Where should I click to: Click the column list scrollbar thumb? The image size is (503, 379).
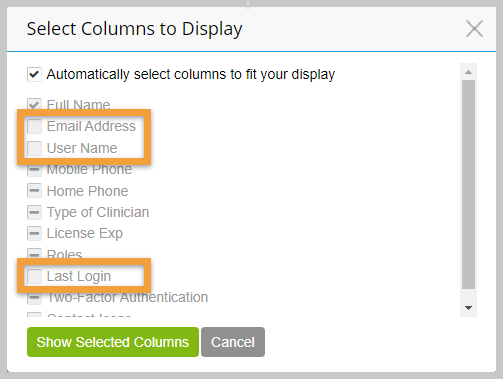[x=468, y=184]
